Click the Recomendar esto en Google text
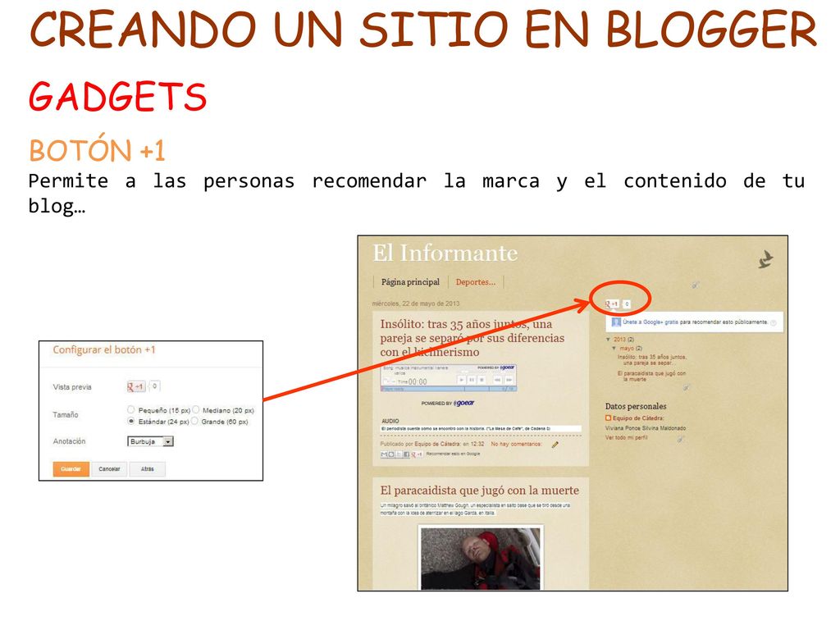Viewport: 840px width, 630px height. 453,454
